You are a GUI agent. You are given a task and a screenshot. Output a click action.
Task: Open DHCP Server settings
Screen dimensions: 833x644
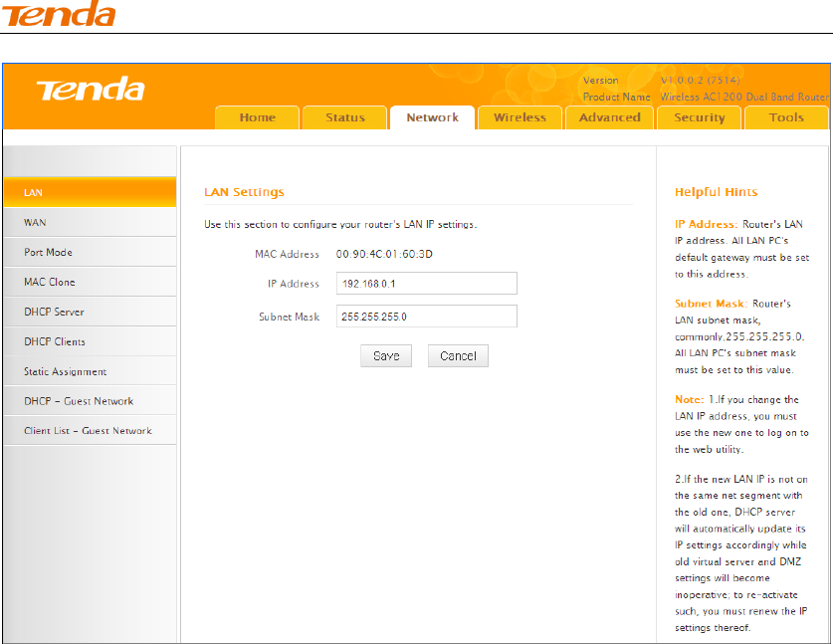click(90, 312)
